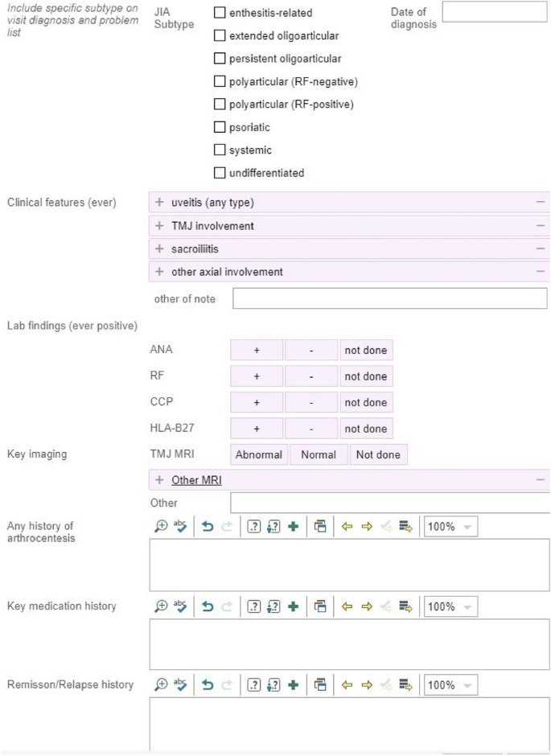The height and width of the screenshot is (756, 551).
Task: Mark ANA as positive with plus button
Action: click(x=257, y=350)
